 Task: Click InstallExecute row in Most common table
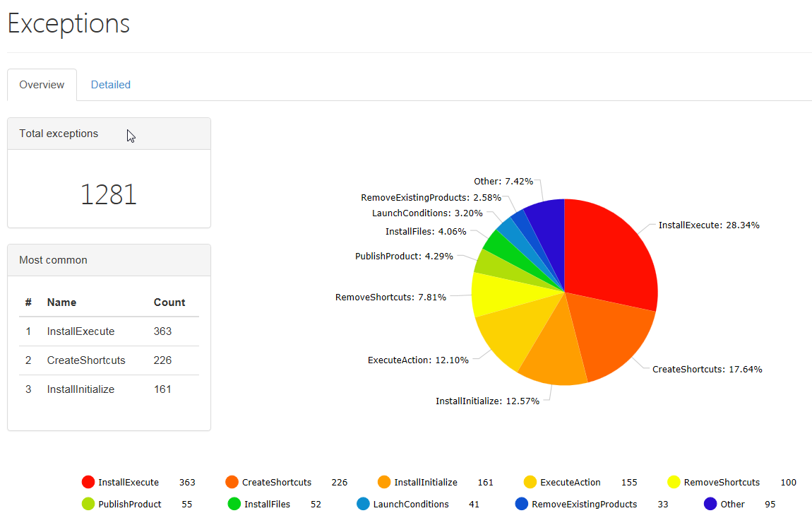pos(80,331)
